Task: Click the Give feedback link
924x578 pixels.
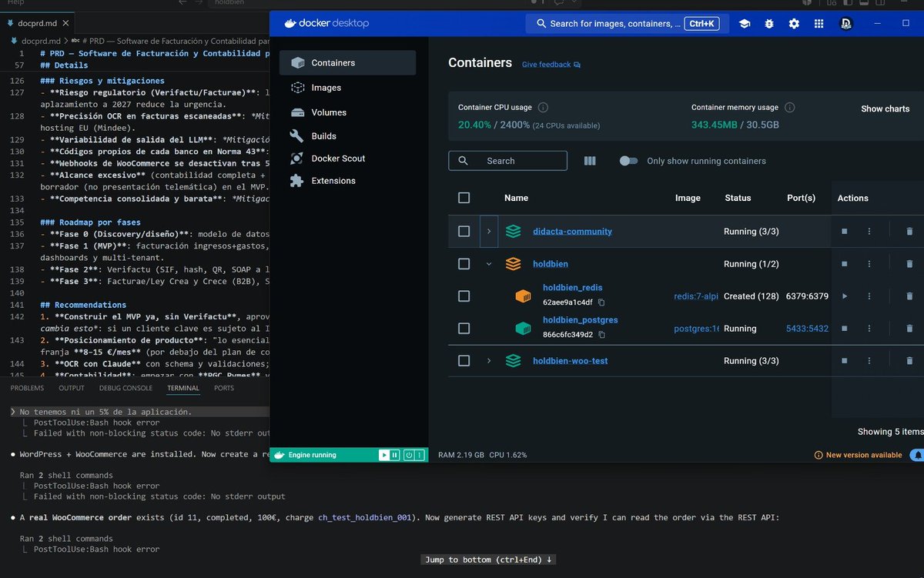Action: [551, 65]
